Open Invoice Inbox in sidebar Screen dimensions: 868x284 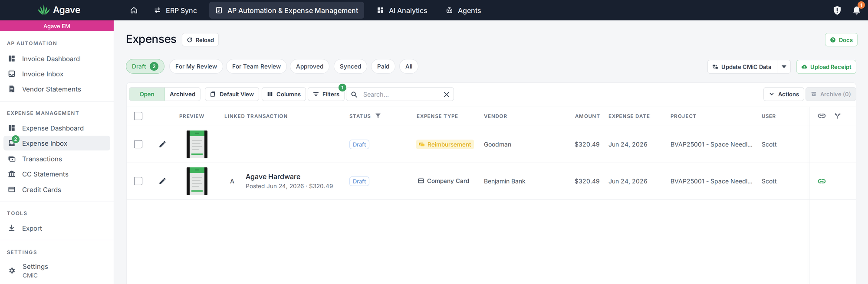point(57,74)
